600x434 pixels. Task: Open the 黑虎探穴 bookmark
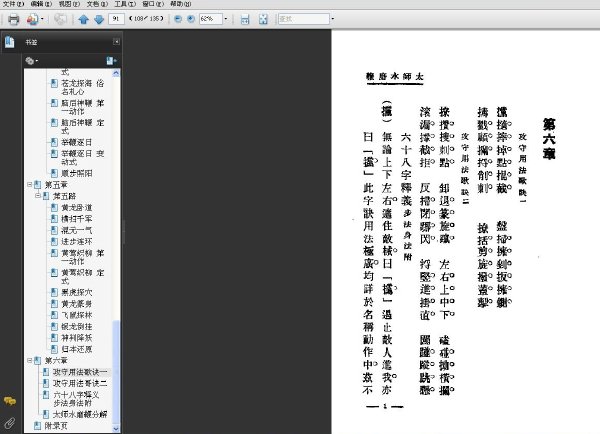[77, 292]
